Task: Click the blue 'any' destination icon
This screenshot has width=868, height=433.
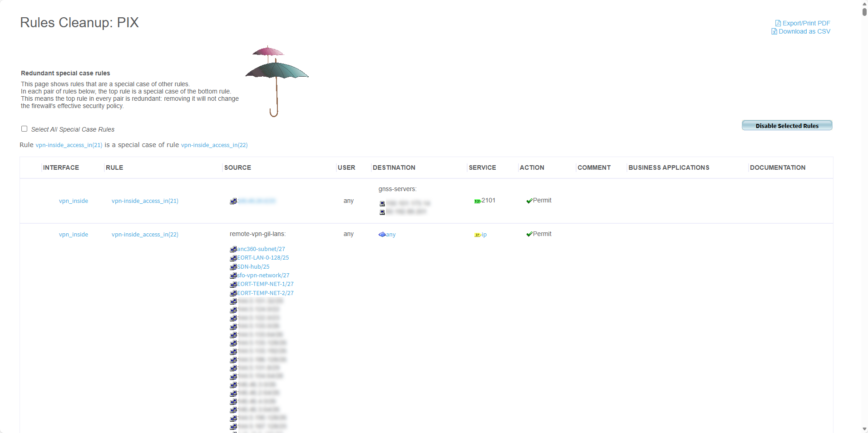Action: [x=382, y=235]
